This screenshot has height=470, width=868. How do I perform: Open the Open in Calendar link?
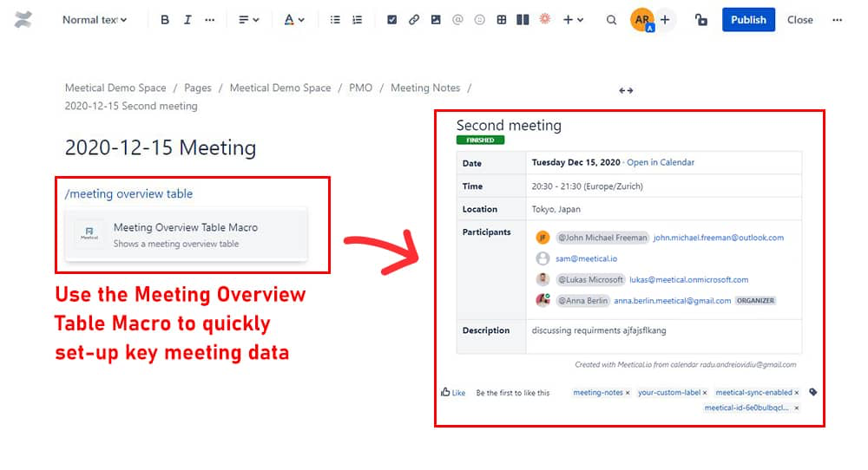click(661, 162)
